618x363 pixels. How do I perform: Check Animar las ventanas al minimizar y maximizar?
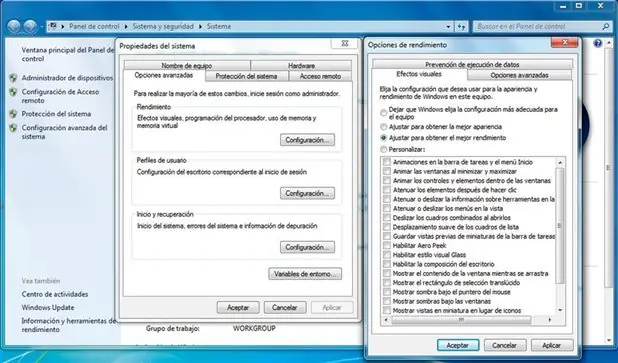(x=387, y=171)
